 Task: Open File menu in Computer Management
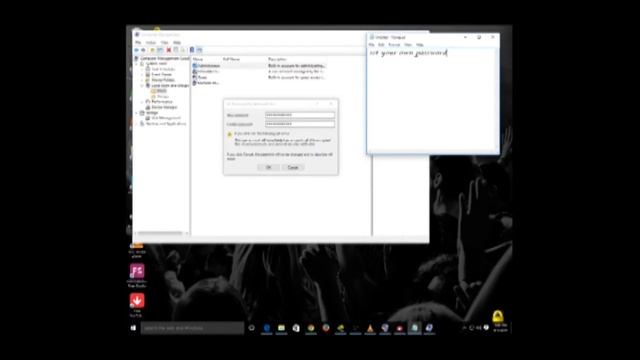click(138, 42)
